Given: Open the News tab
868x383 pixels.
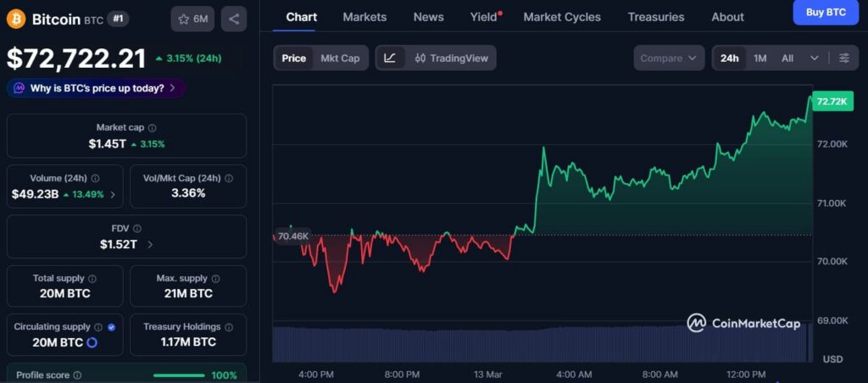Looking at the screenshot, I should [x=428, y=17].
